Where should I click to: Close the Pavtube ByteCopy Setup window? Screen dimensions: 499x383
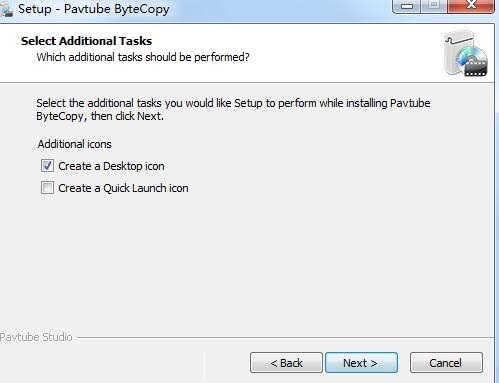(x=471, y=6)
